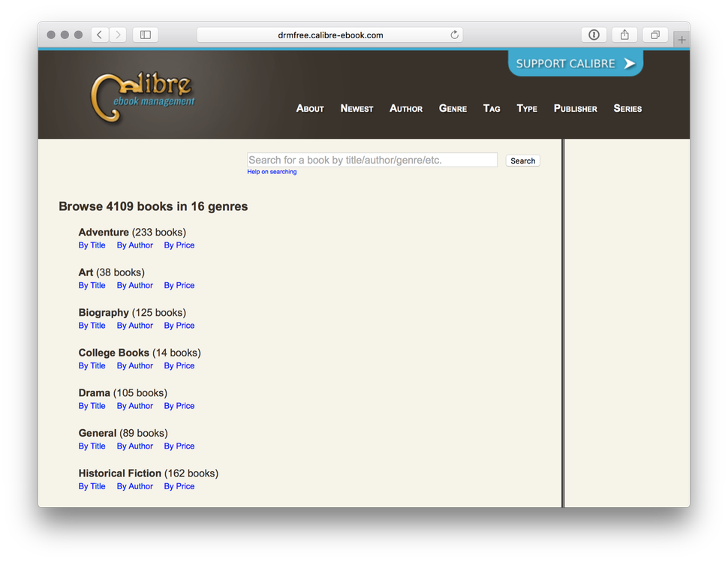Browse Adventure books sorted By Price
This screenshot has height=562, width=728.
coord(179,245)
